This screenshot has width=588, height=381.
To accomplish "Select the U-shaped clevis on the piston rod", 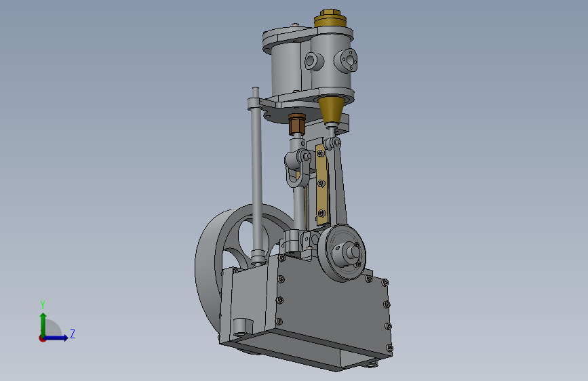I will click(298, 167).
